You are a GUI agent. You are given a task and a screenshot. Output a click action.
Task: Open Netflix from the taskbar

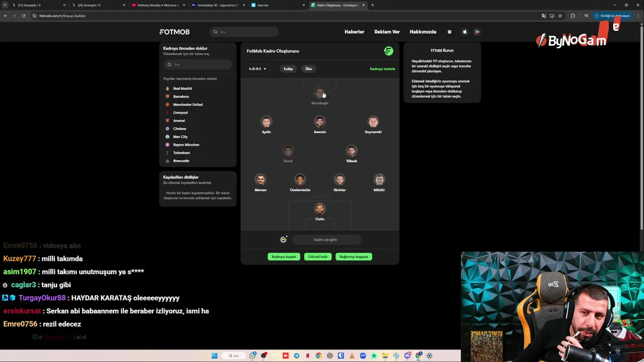click(x=307, y=355)
